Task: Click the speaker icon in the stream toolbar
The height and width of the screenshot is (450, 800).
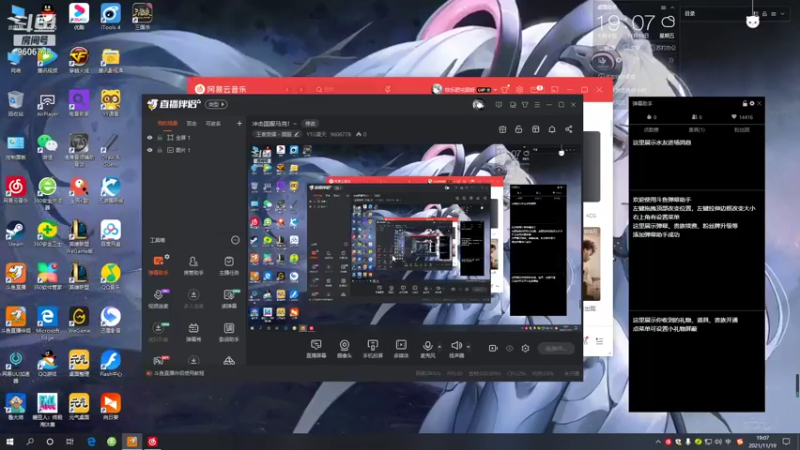Action: (x=456, y=345)
